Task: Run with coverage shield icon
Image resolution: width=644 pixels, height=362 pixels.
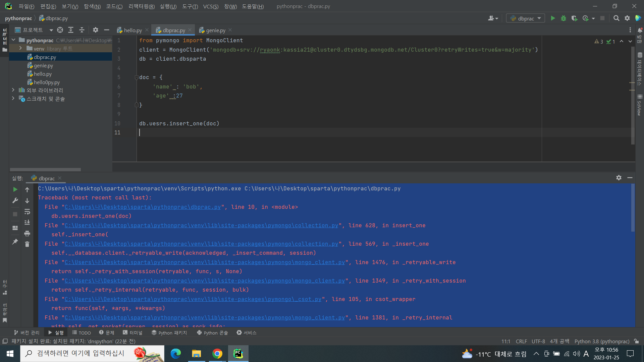Action: click(x=574, y=18)
